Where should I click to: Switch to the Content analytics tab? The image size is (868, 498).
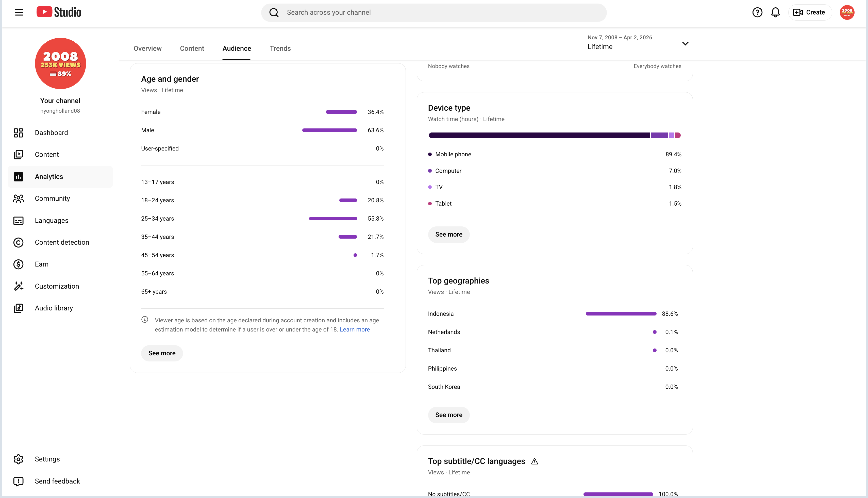coord(192,48)
